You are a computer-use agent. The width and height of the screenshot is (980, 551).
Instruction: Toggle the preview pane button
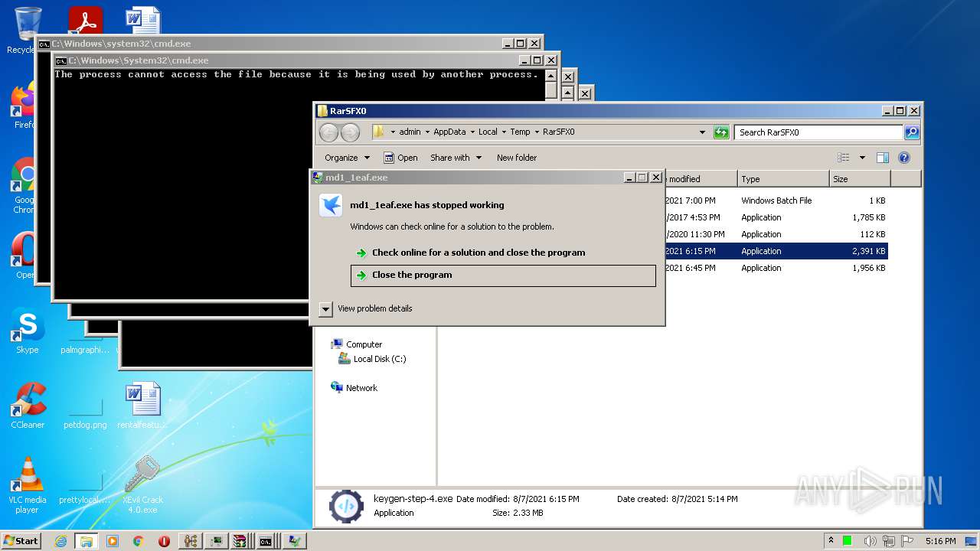(x=883, y=158)
